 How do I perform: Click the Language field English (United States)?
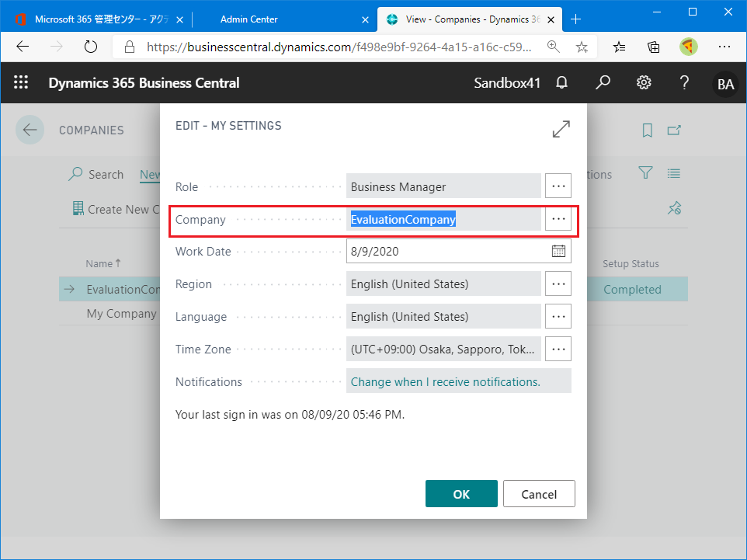pyautogui.click(x=443, y=317)
